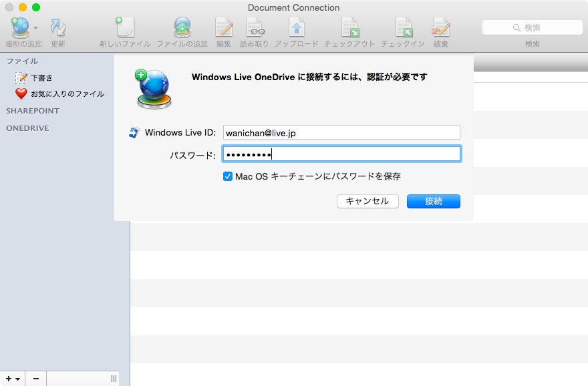
Task: Click the 接続 connect button
Action: 434,201
